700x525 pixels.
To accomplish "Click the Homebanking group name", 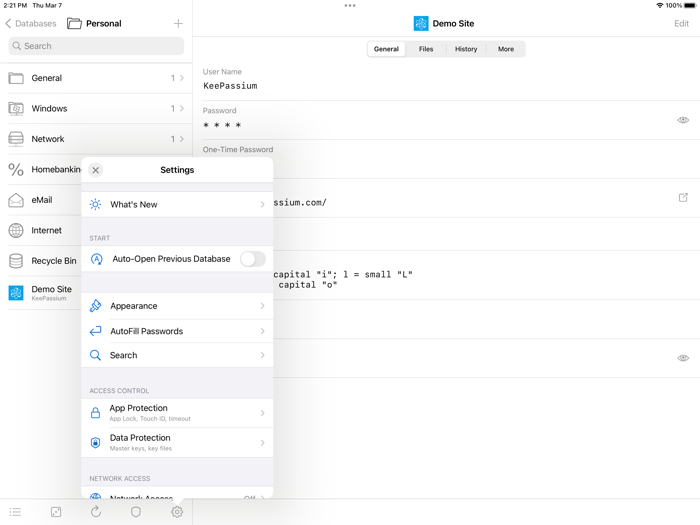I will click(56, 170).
